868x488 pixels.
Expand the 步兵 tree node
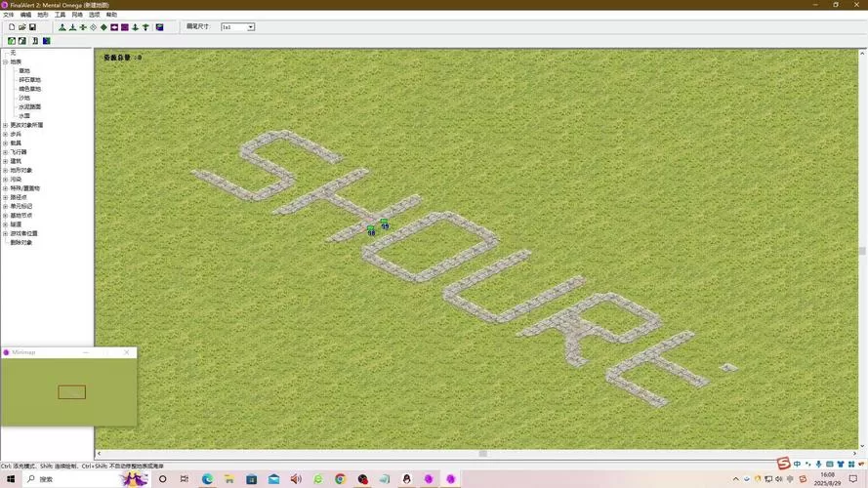coord(6,134)
